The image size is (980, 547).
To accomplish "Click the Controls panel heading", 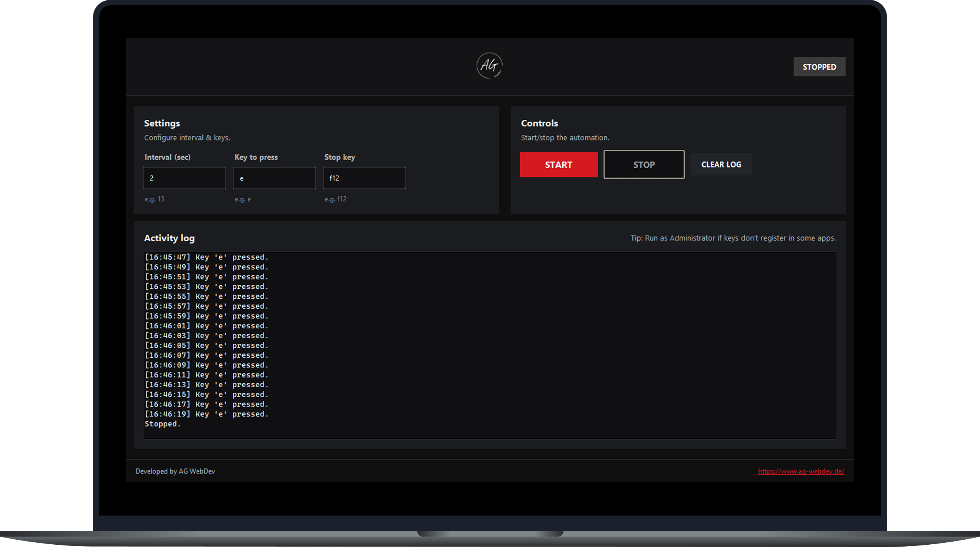I will 539,123.
